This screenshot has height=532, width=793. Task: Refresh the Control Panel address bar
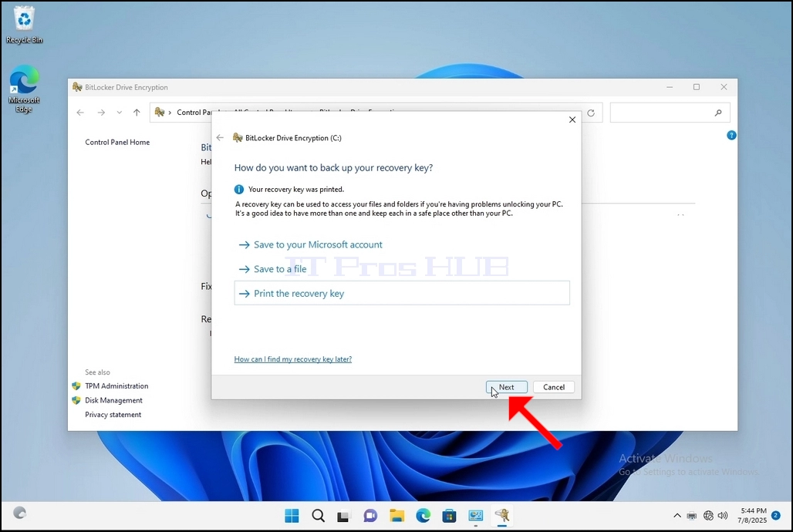click(x=591, y=113)
